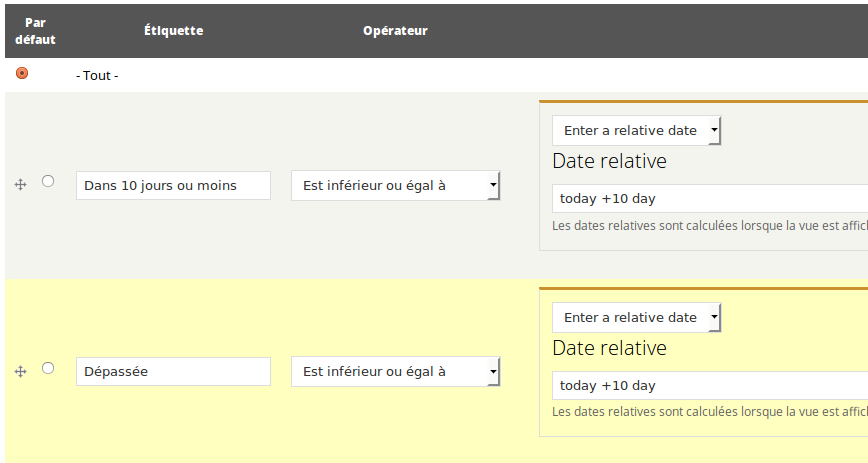Viewport: 868px width, 463px height.
Task: Select the '- Tout -' default radio button
Action: click(22, 73)
